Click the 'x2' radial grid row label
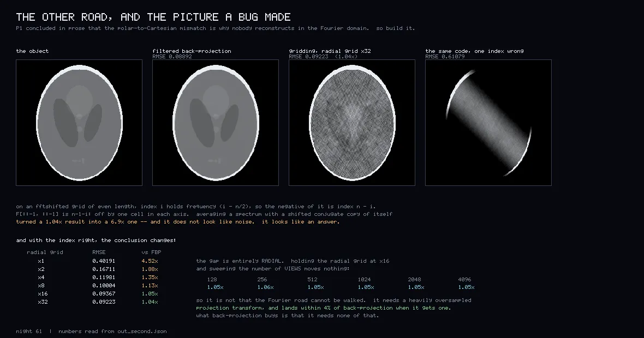The width and height of the screenshot is (644, 338). (x=41, y=269)
